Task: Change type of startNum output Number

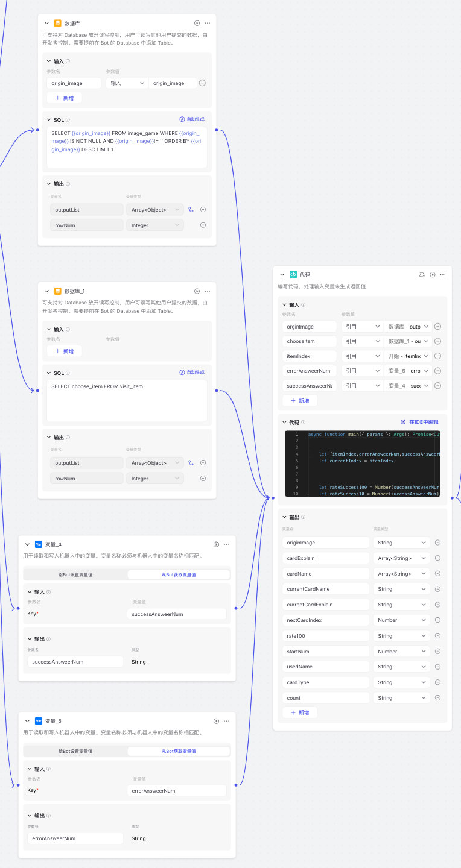Action: click(401, 652)
